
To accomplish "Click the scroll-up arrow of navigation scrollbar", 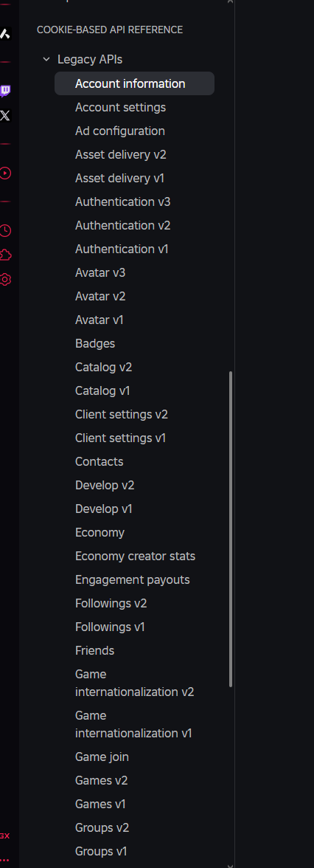I will [231, 2].
